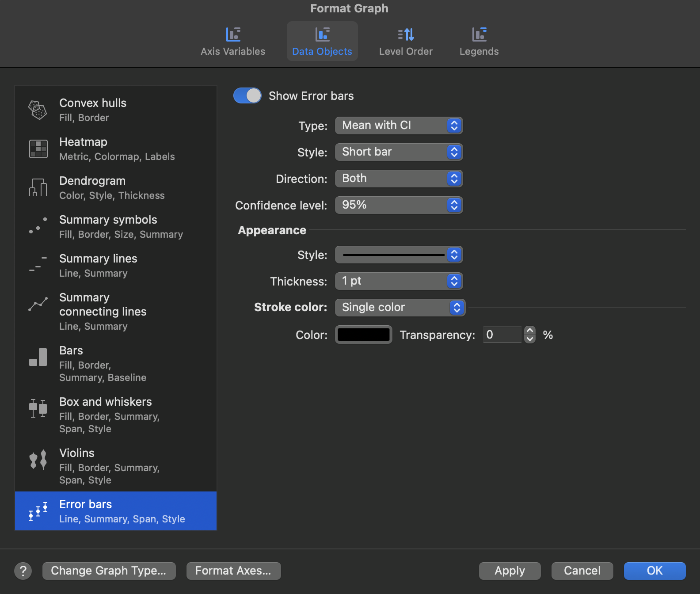Click the Axis Variables toolbar icon
Screen dimensions: 700x594
[233, 34]
